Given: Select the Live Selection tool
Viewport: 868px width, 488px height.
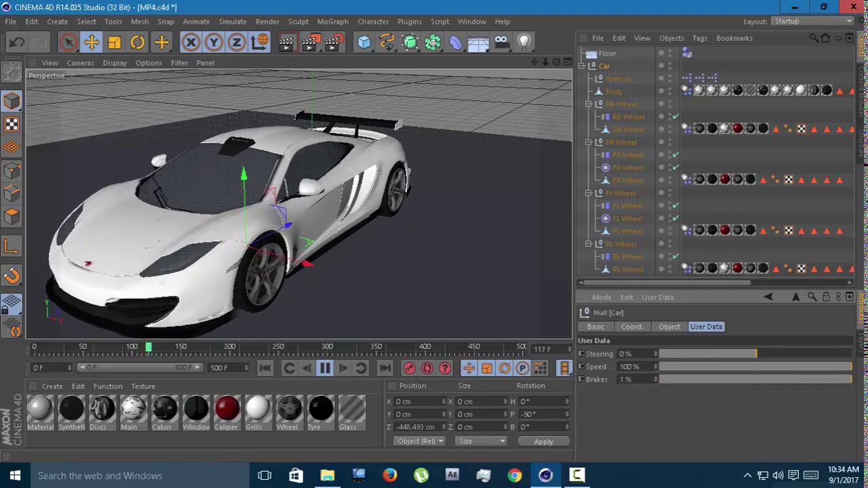Looking at the screenshot, I should point(68,43).
